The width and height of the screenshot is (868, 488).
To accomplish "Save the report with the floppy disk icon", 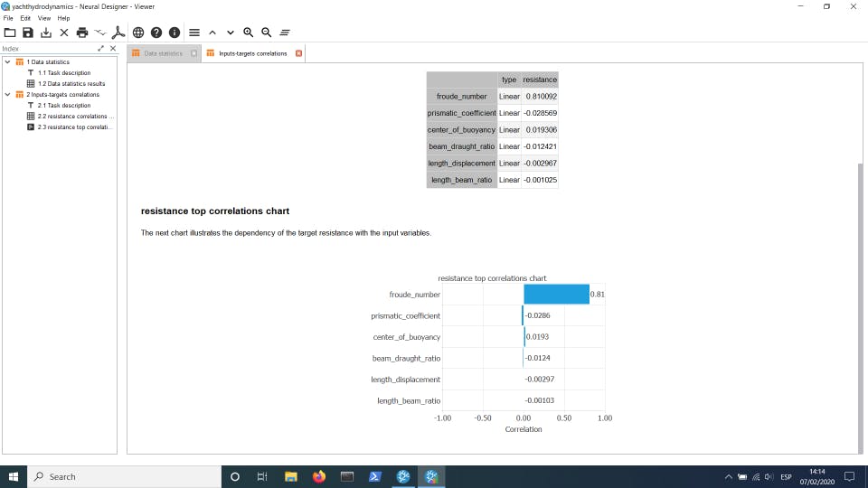I will [28, 33].
